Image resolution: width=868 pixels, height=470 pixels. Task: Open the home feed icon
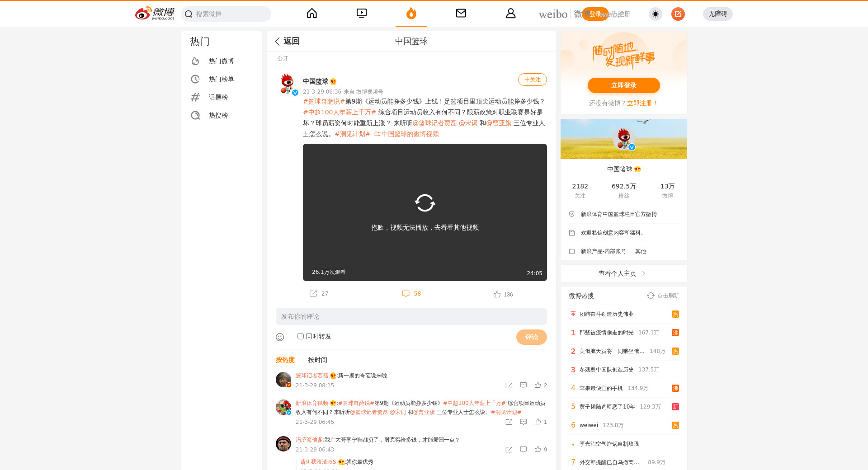click(x=312, y=14)
